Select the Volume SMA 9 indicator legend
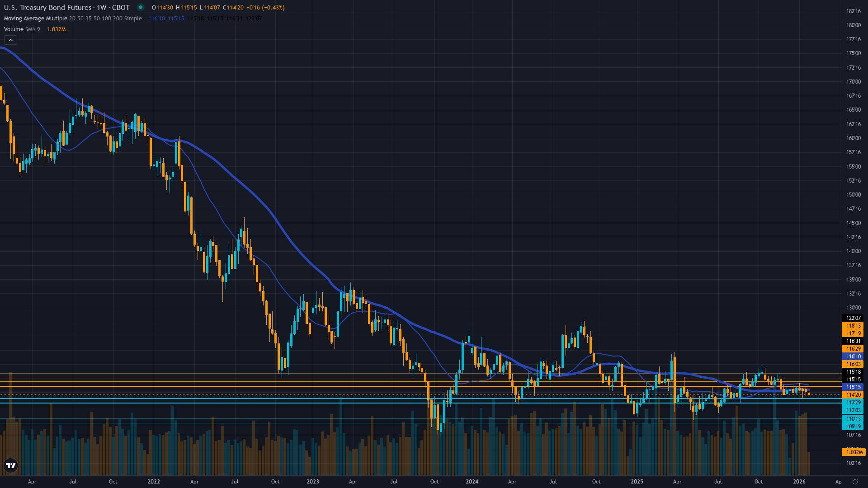Image resolution: width=868 pixels, height=488 pixels. (x=22, y=29)
